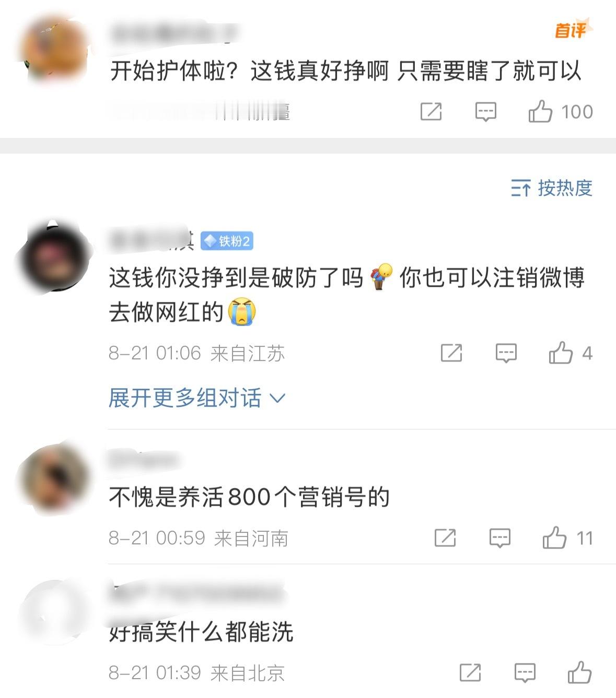Share the top comment with 100 likes
The image size is (616, 698).
click(431, 111)
